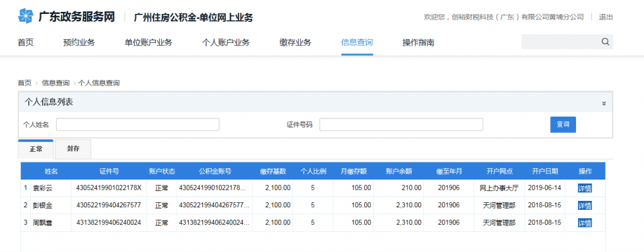
Task: Switch to the 封存 tab
Action: (73, 149)
